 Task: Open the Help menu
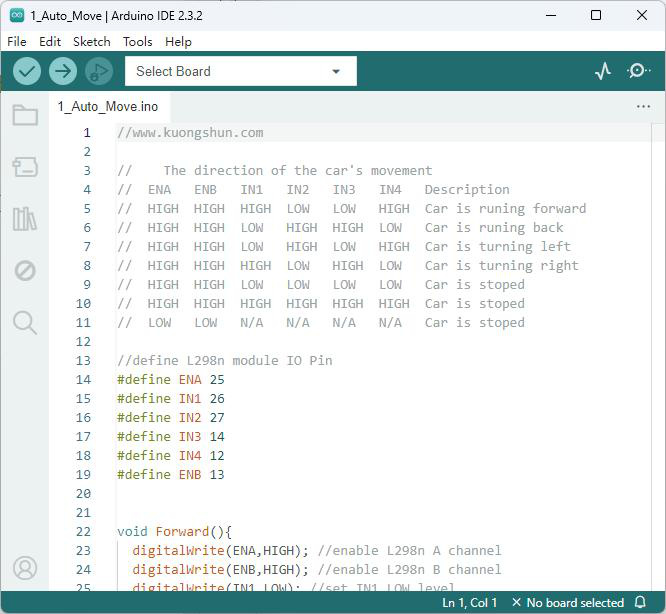pos(178,42)
